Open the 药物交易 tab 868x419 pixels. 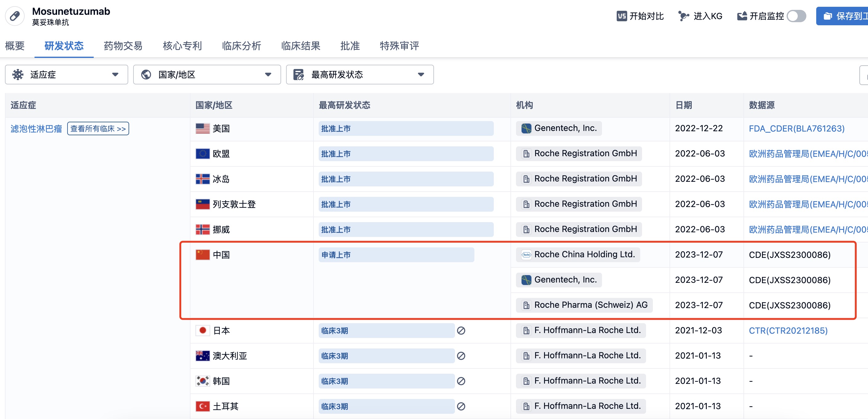(x=123, y=46)
